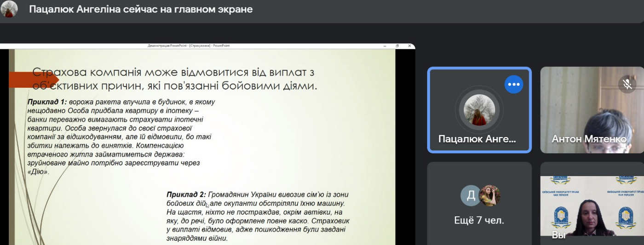Click the muted microphone icon on Антон Мятенко tile
644x245 pixels.
click(627, 84)
